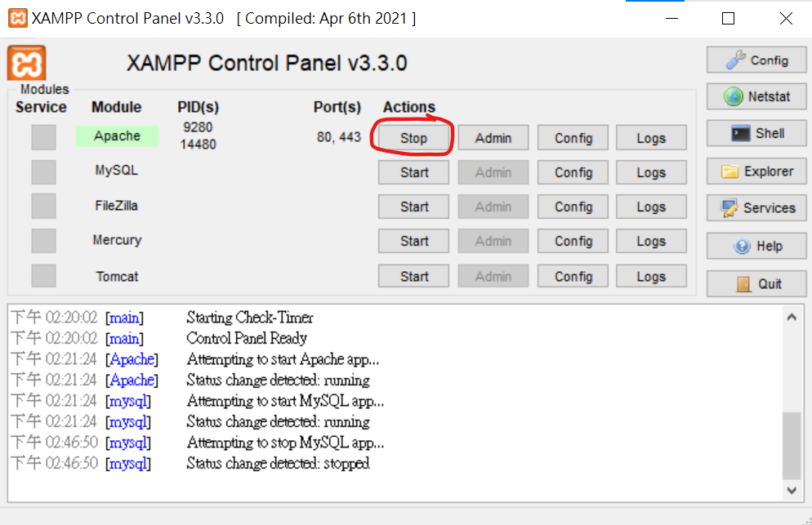Viewport: 812px width, 525px height.
Task: Click the XAMPP orange logo icon
Action: [x=26, y=63]
